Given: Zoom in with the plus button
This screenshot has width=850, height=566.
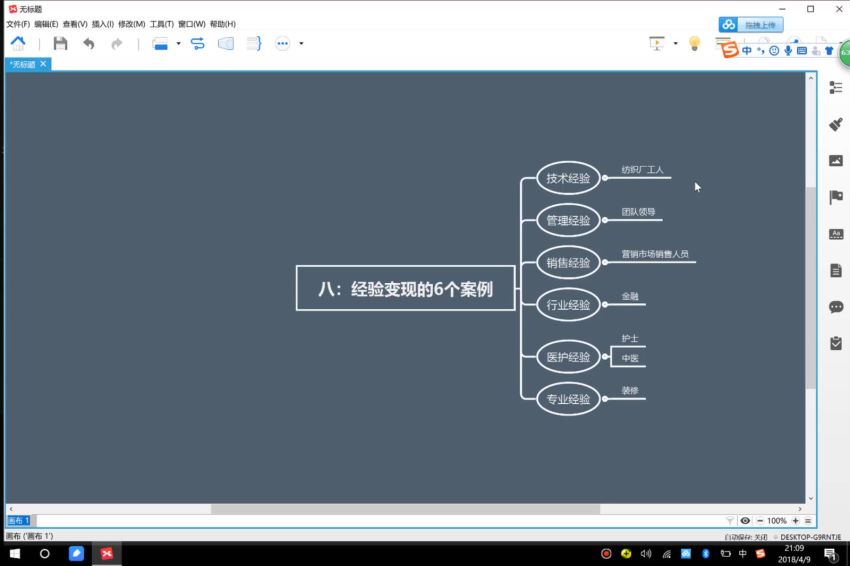Looking at the screenshot, I should click(x=795, y=520).
